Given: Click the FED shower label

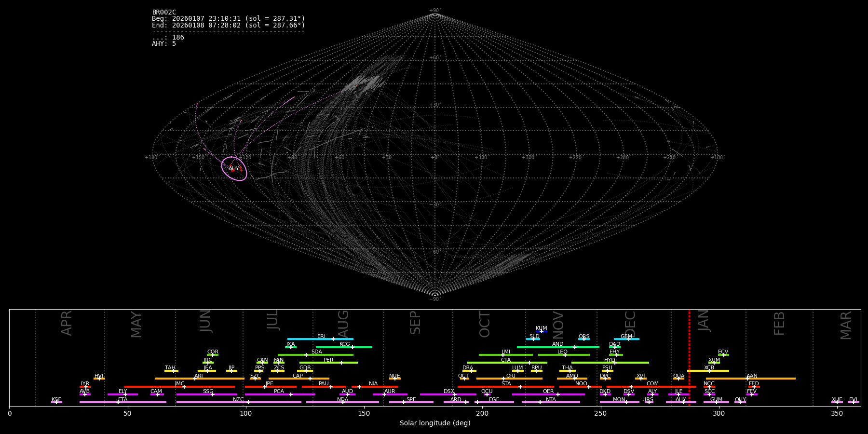Looking at the screenshot, I should pyautogui.click(x=754, y=384).
